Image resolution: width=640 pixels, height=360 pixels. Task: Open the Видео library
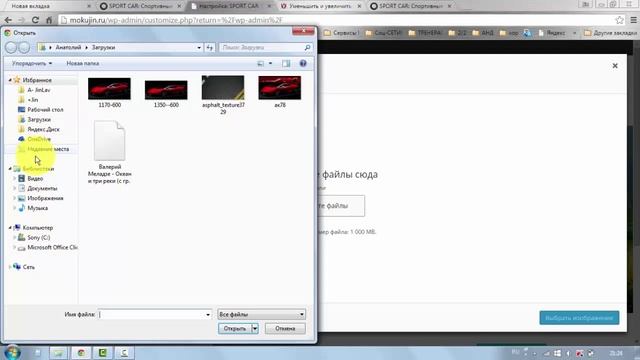click(x=35, y=178)
